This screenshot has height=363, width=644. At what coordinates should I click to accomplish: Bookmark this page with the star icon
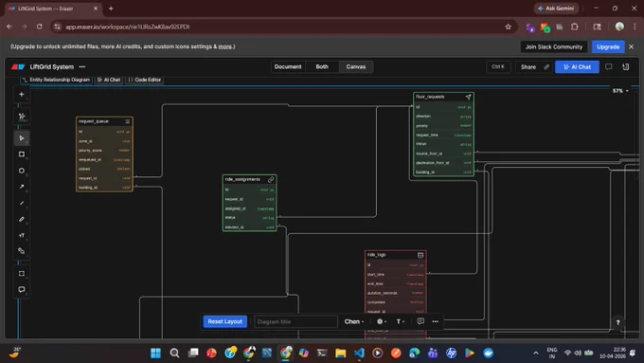tap(508, 27)
